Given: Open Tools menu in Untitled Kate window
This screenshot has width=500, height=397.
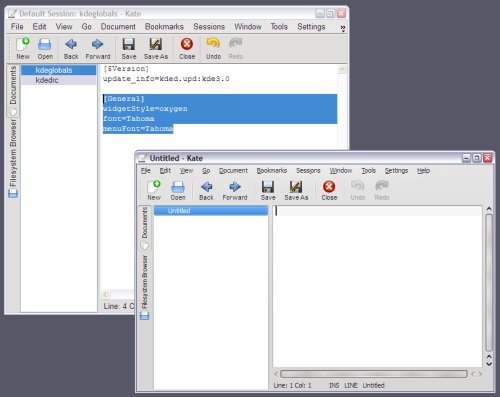Looking at the screenshot, I should pyautogui.click(x=368, y=171).
